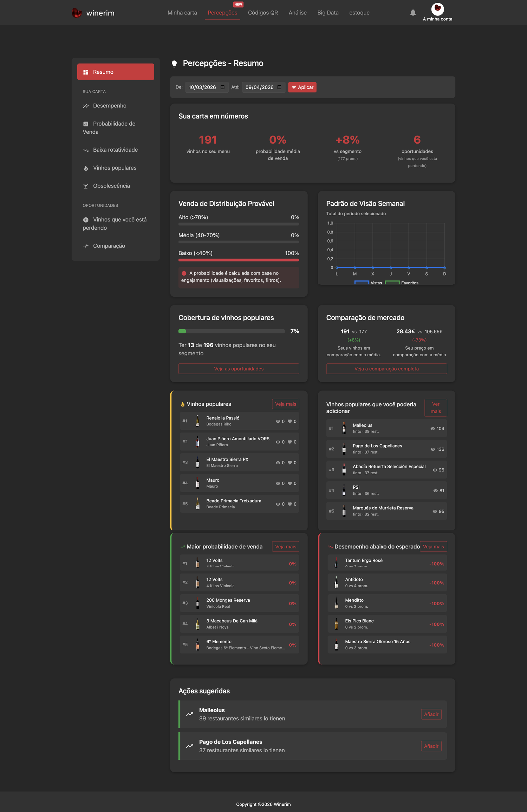Image resolution: width=527 pixels, height=812 pixels.
Task: Click Ver mais for wines you could add
Action: (436, 408)
